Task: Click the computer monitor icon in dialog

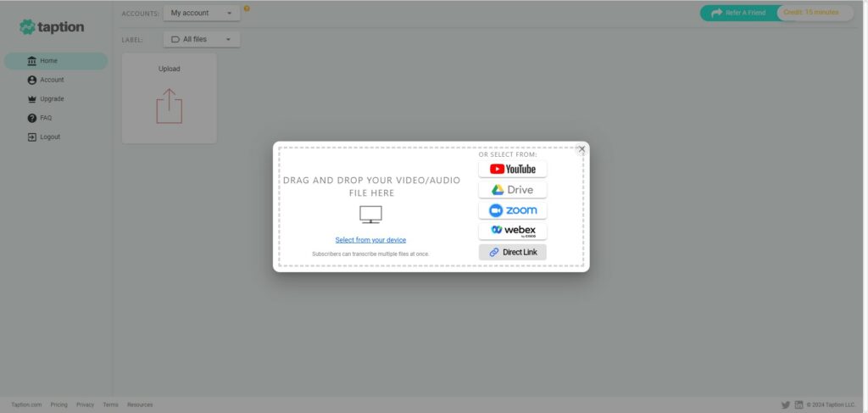Action: [370, 215]
